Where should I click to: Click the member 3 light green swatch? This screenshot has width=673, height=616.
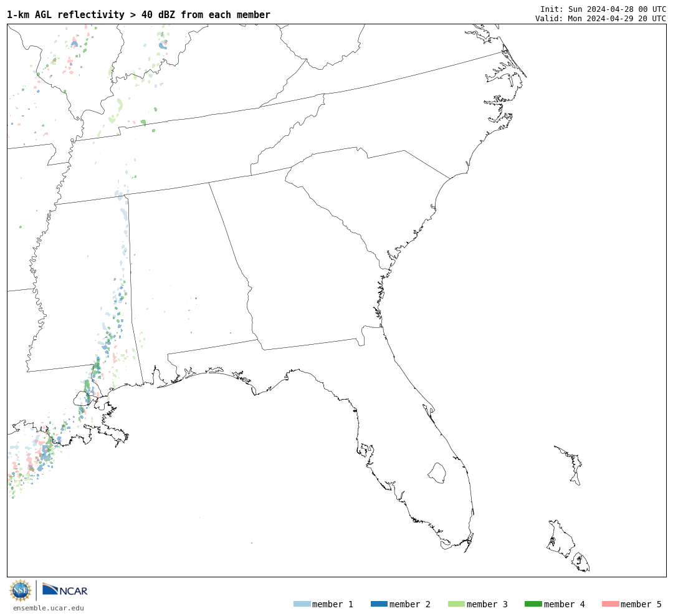pyautogui.click(x=456, y=604)
